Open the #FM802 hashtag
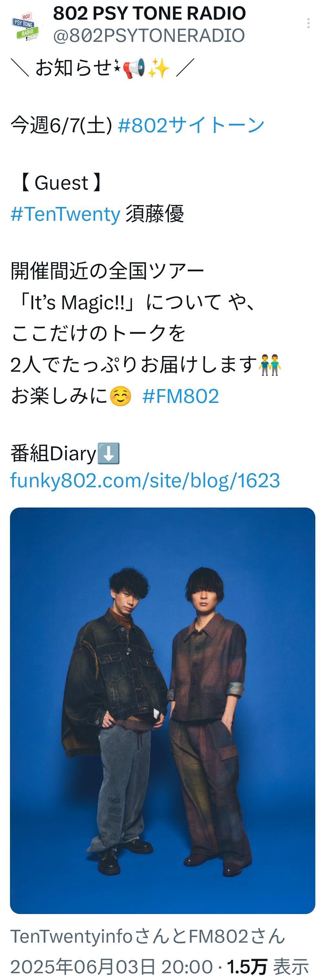This screenshot has width=325, height=980. pos(180,396)
